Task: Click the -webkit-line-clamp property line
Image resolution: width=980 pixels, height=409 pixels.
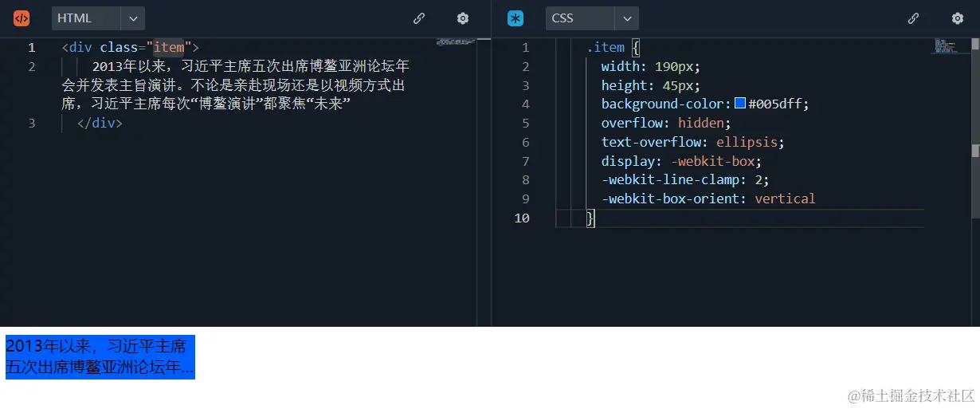Action: pos(684,180)
